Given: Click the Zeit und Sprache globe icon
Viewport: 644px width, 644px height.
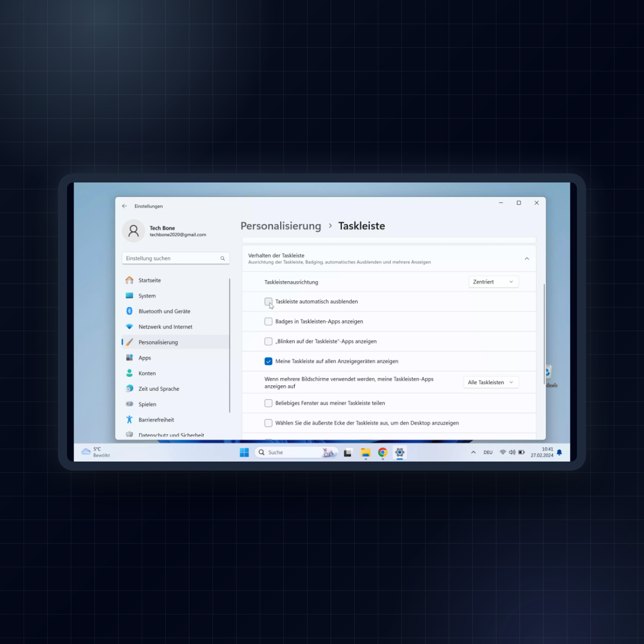Looking at the screenshot, I should coord(129,389).
